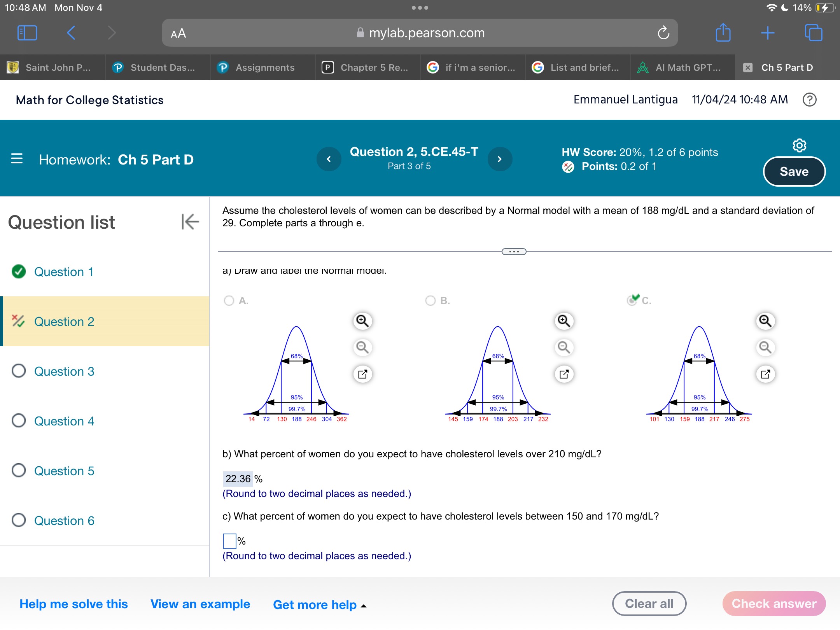Click the empty part c answer box
The image size is (840, 630).
tap(229, 541)
